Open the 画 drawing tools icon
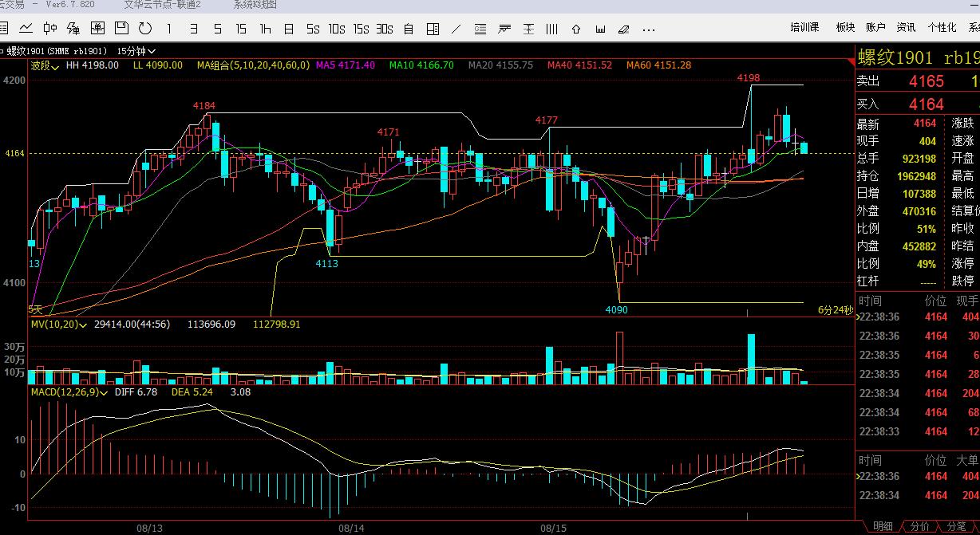980x535 pixels. pos(97,29)
